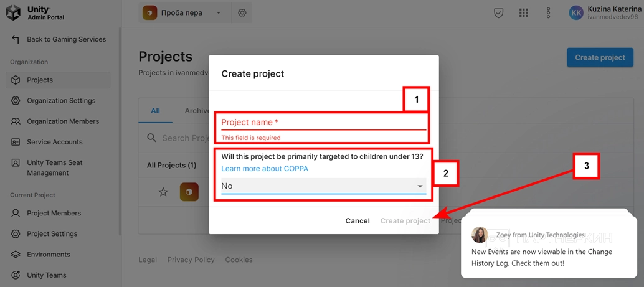Open Organization Settings in sidebar
This screenshot has height=287, width=644.
tap(61, 101)
